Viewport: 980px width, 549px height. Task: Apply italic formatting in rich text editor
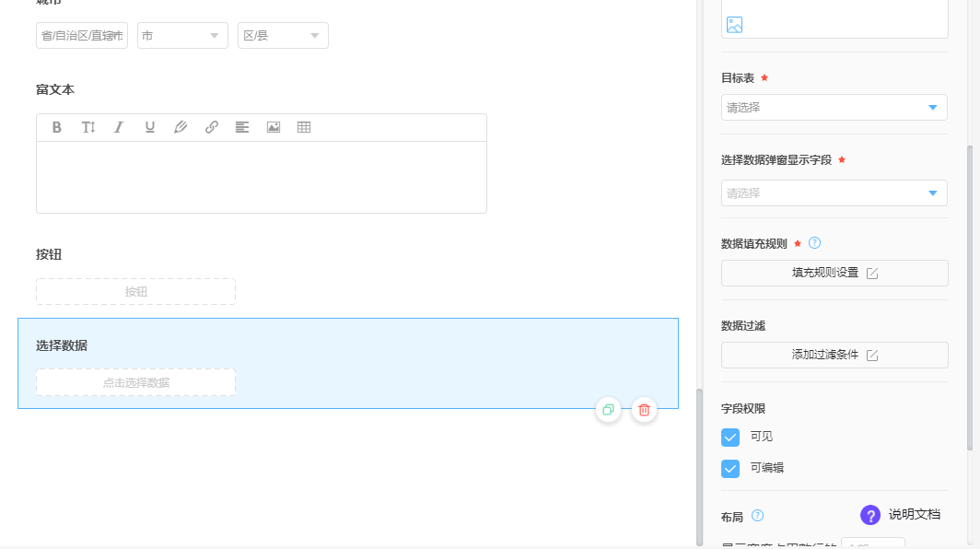[118, 127]
